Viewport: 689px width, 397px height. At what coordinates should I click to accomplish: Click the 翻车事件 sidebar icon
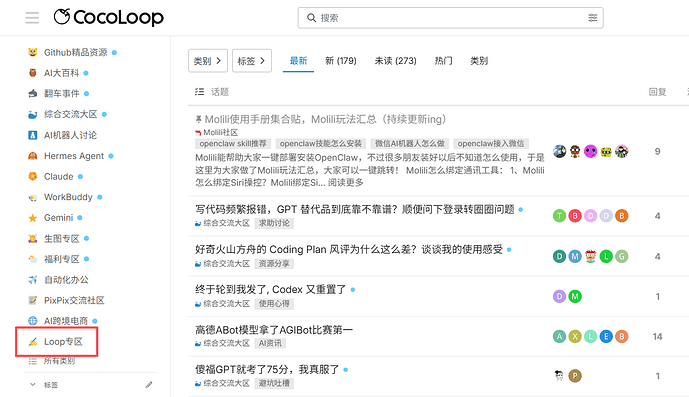click(33, 94)
